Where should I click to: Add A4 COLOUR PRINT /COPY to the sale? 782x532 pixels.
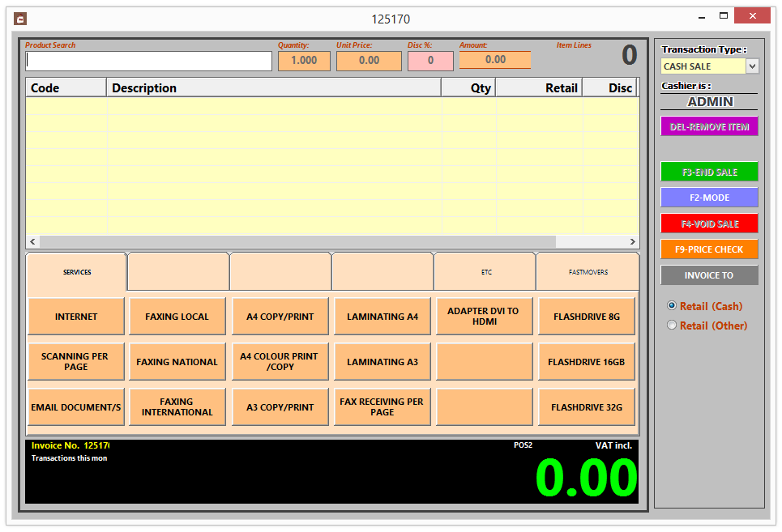coord(280,361)
